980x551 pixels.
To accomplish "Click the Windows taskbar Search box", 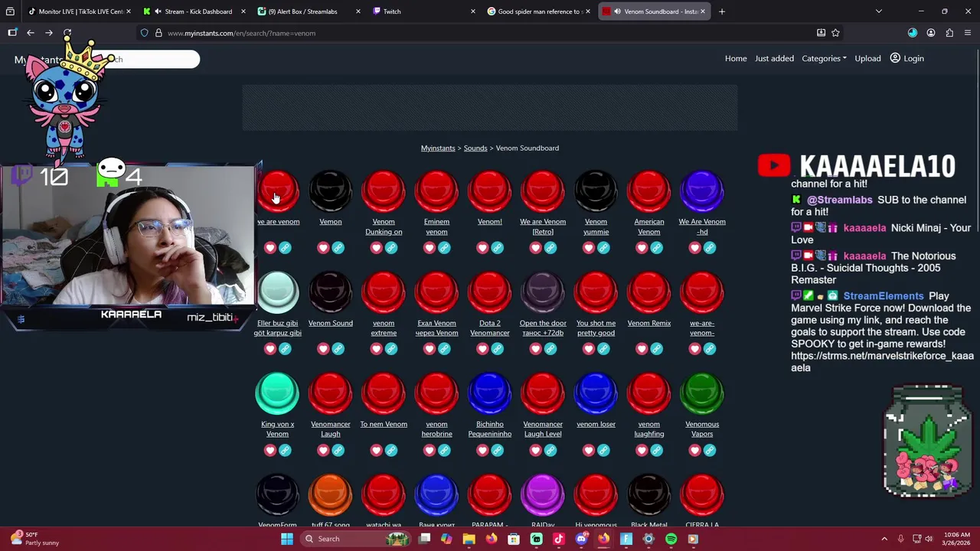I will click(354, 539).
